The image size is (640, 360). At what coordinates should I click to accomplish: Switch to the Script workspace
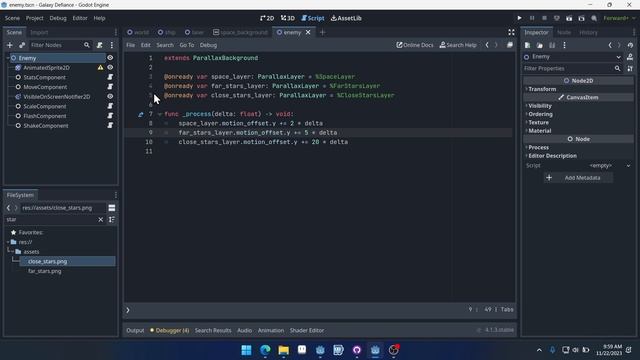pyautogui.click(x=313, y=18)
